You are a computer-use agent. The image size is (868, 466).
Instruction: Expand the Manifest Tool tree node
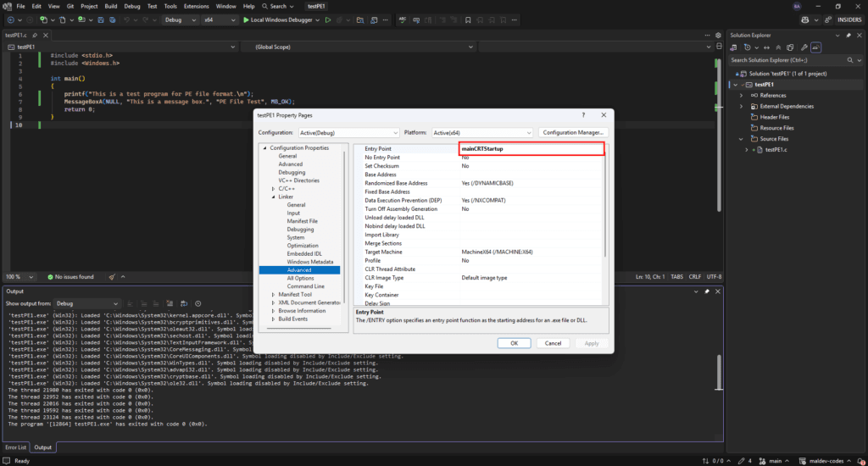[x=273, y=294]
